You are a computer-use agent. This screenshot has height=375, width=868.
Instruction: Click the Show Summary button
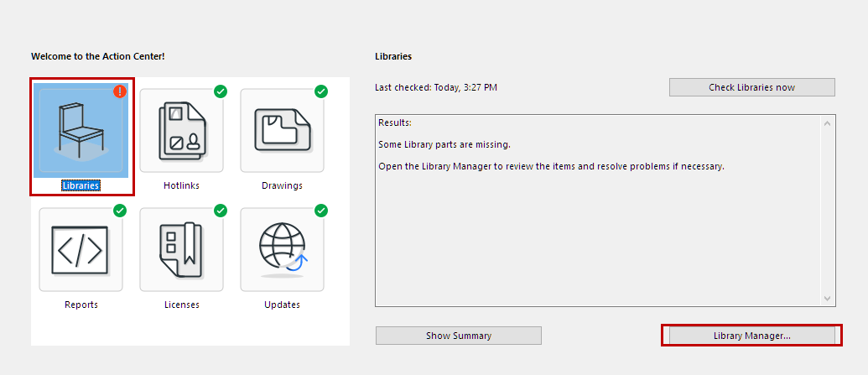459,336
